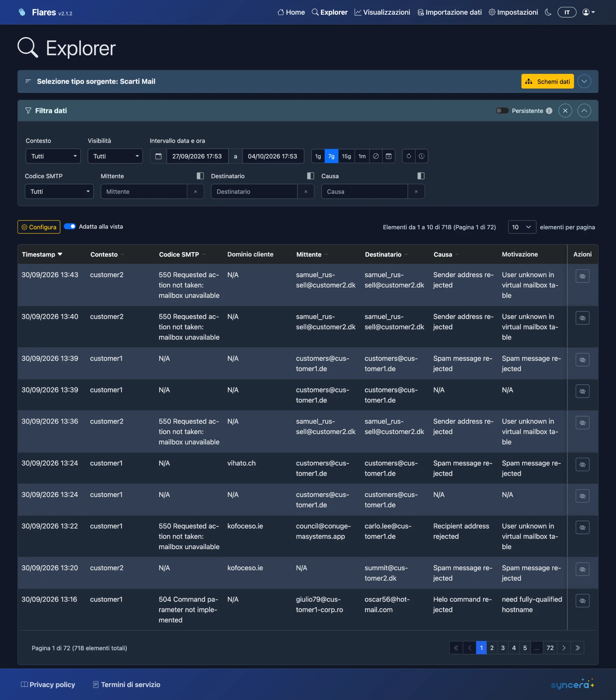Reset filters with X circle button

pos(565,111)
